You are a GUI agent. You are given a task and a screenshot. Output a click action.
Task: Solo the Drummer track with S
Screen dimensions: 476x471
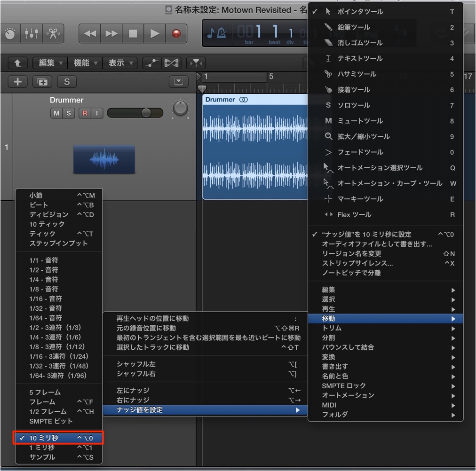point(69,113)
